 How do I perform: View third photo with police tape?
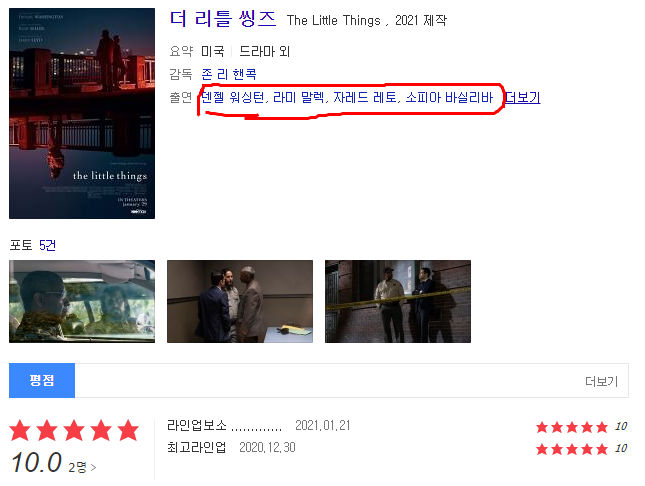click(x=398, y=301)
